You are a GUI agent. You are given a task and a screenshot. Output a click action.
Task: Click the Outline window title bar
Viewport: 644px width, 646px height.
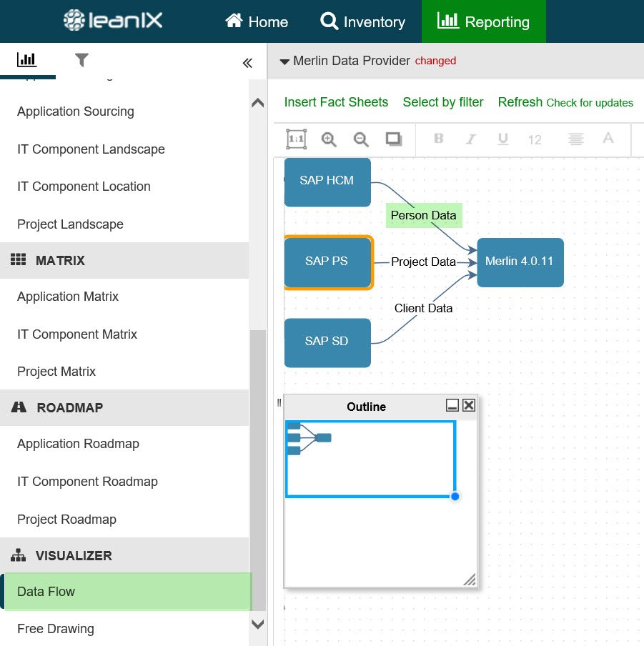pyautogui.click(x=365, y=406)
